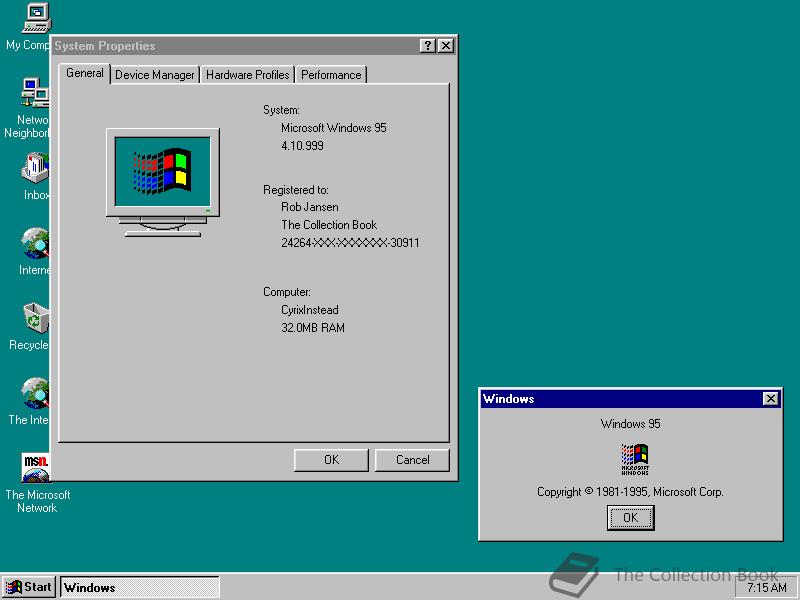Click OK in the Windows 95 dialog

click(x=631, y=518)
